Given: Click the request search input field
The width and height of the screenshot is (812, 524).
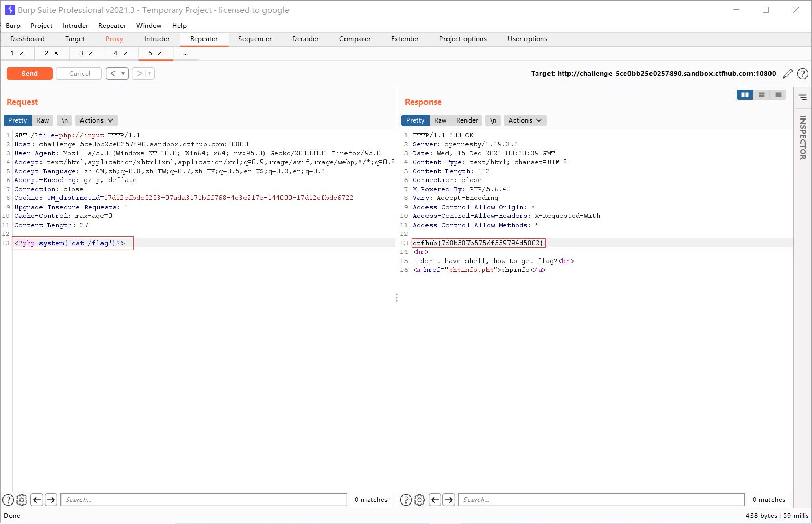Looking at the screenshot, I should pos(204,500).
